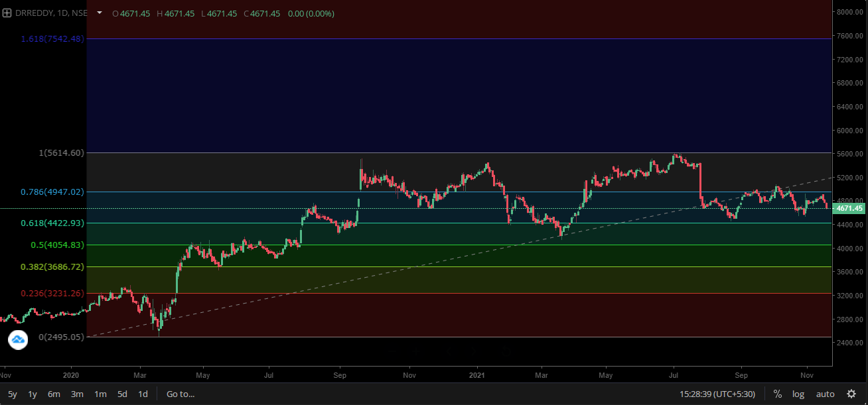Open chart settings gear icon
Screen dimensions: 868x405
[851, 394]
